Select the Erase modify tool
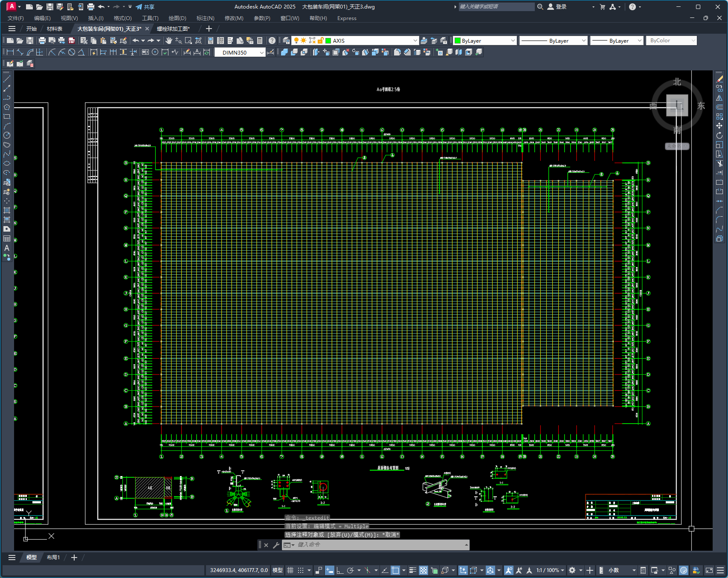The width and height of the screenshot is (728, 578). tap(719, 79)
